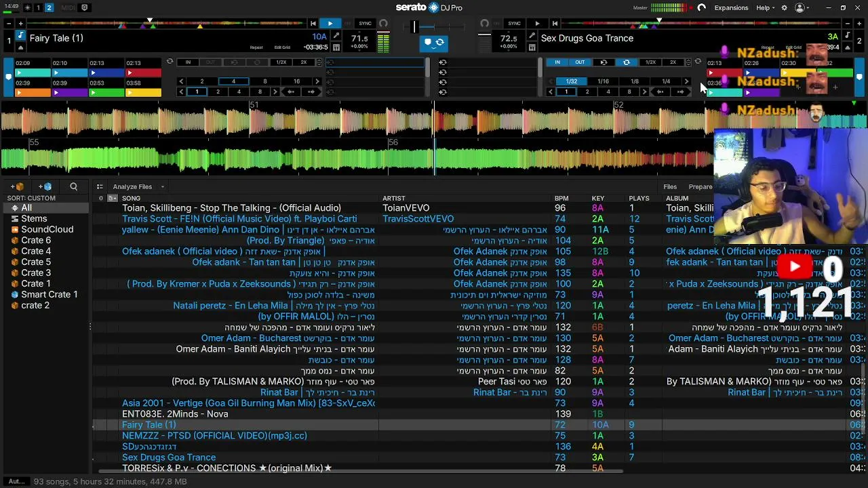Open deck 2 cue points tab icon
This screenshot has height=488, width=868.
861,77
